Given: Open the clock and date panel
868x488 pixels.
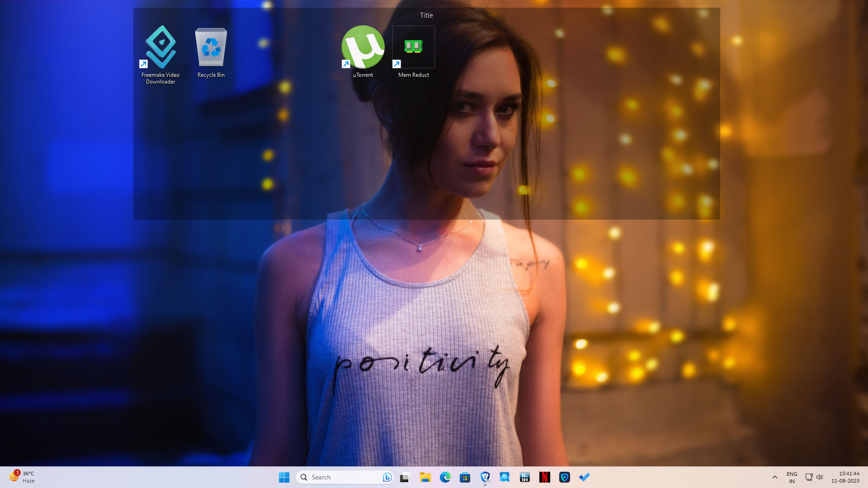Looking at the screenshot, I should click(844, 477).
